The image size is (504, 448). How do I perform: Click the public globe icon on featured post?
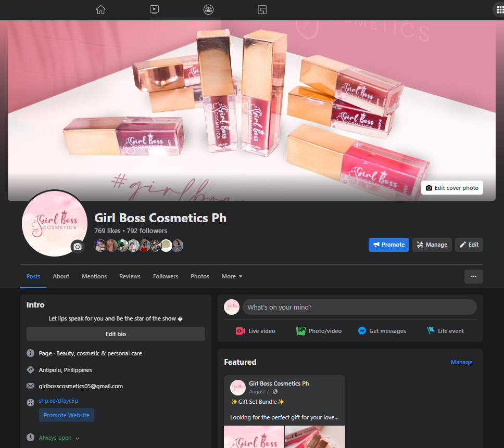(275, 392)
